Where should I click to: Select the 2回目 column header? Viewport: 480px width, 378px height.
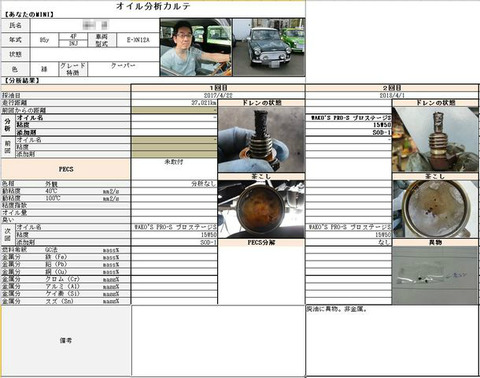[392, 88]
